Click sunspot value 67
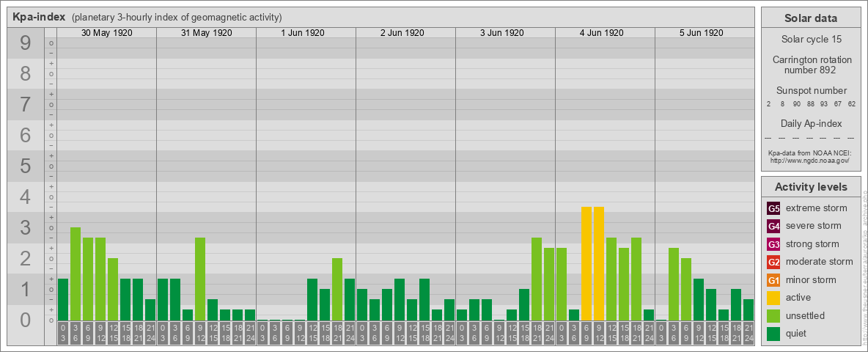Image resolution: width=868 pixels, height=352 pixels. coord(838,104)
